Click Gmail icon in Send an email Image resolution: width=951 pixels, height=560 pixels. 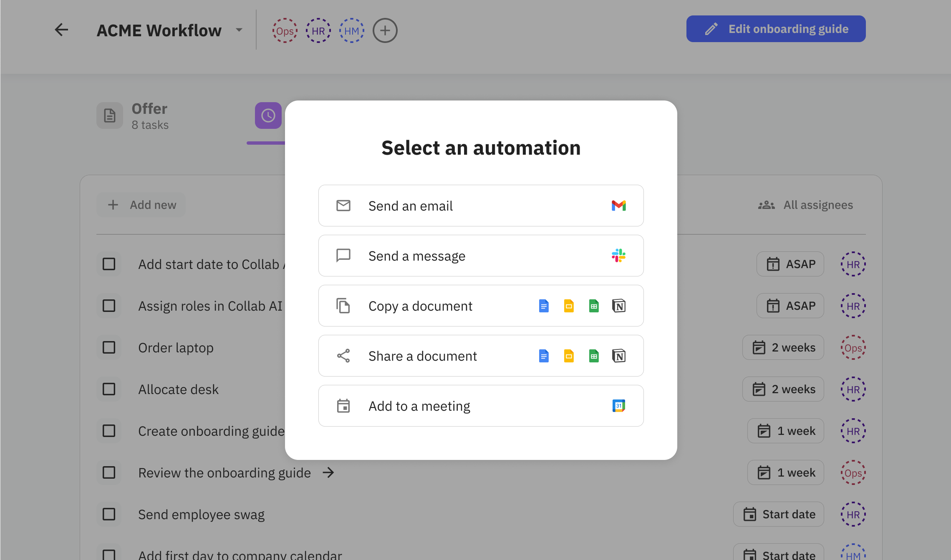tap(618, 206)
